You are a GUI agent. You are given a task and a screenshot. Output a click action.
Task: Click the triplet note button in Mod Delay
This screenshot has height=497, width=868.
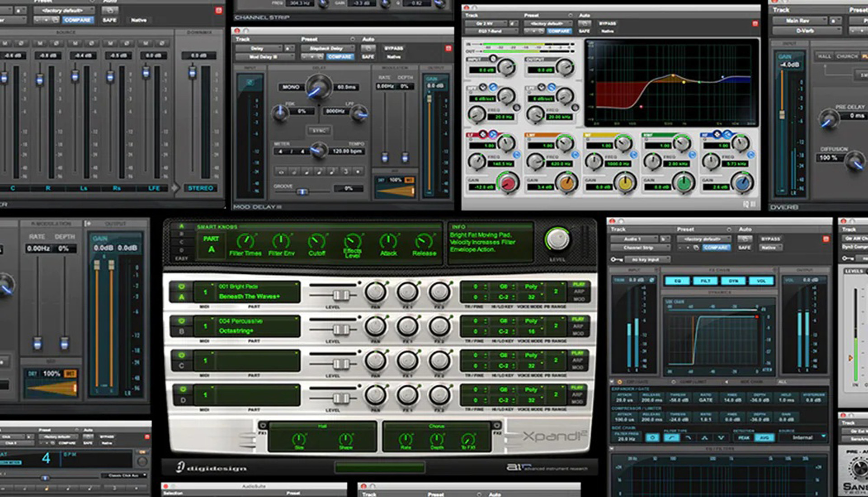click(346, 172)
